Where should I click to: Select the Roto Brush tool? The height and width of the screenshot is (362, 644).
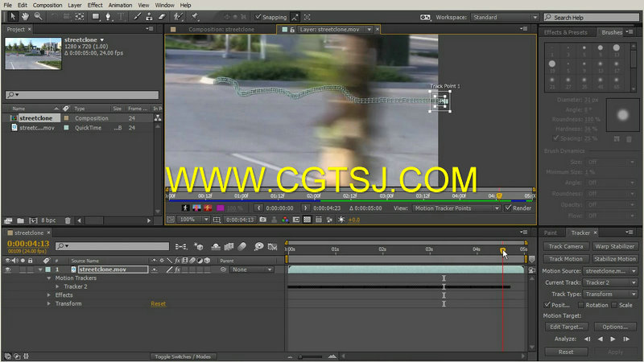point(178,17)
